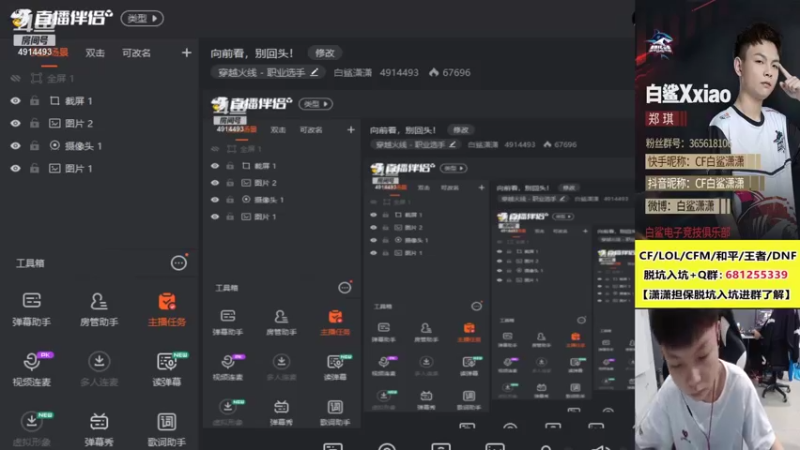Hide the 摄像头 1 source with its eye icon
This screenshot has height=450, width=800.
(16, 146)
